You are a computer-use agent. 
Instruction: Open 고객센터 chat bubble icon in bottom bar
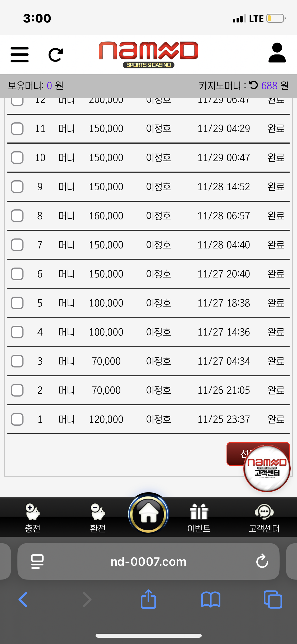point(264,512)
